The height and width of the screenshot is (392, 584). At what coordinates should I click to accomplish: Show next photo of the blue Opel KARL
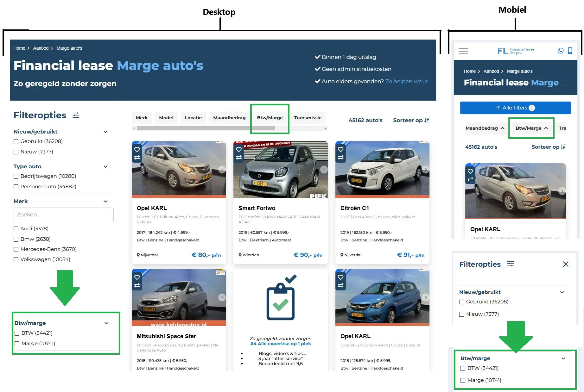426,297
